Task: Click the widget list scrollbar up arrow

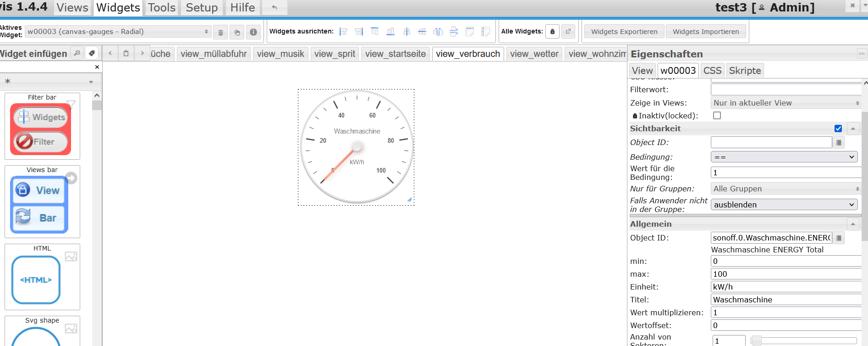Action: 97,96
